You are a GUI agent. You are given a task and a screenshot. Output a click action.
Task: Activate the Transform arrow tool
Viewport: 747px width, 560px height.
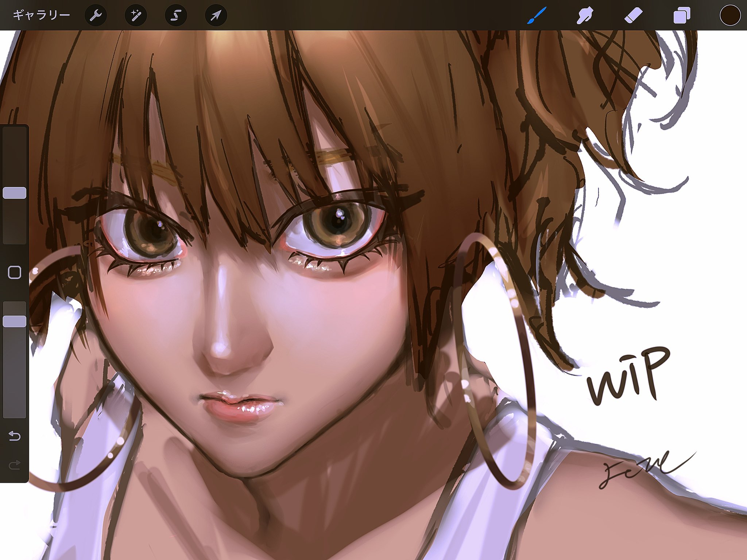click(216, 15)
